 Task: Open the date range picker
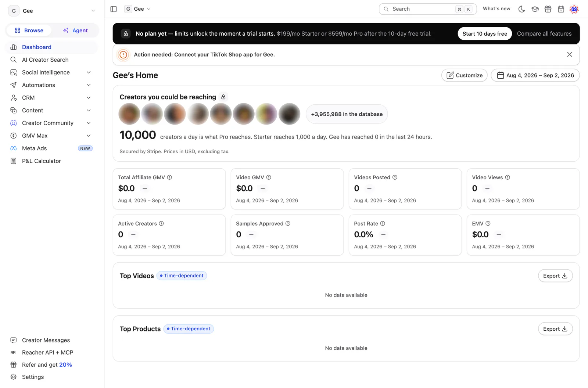[535, 75]
